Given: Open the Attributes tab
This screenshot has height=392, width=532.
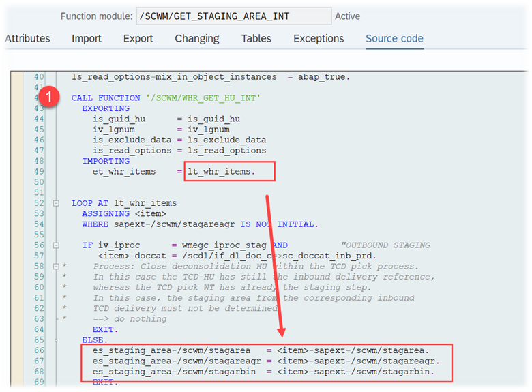Looking at the screenshot, I should (27, 39).
